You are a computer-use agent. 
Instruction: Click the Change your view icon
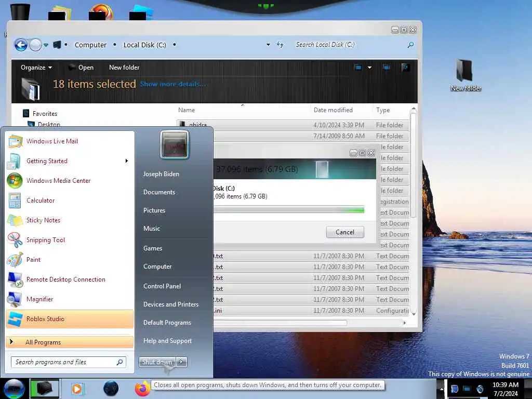coord(358,67)
